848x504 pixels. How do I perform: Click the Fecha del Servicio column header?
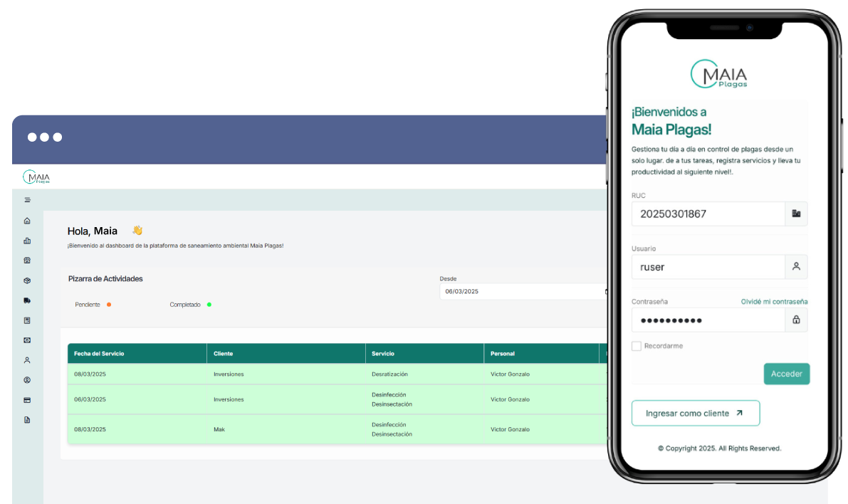(x=100, y=354)
